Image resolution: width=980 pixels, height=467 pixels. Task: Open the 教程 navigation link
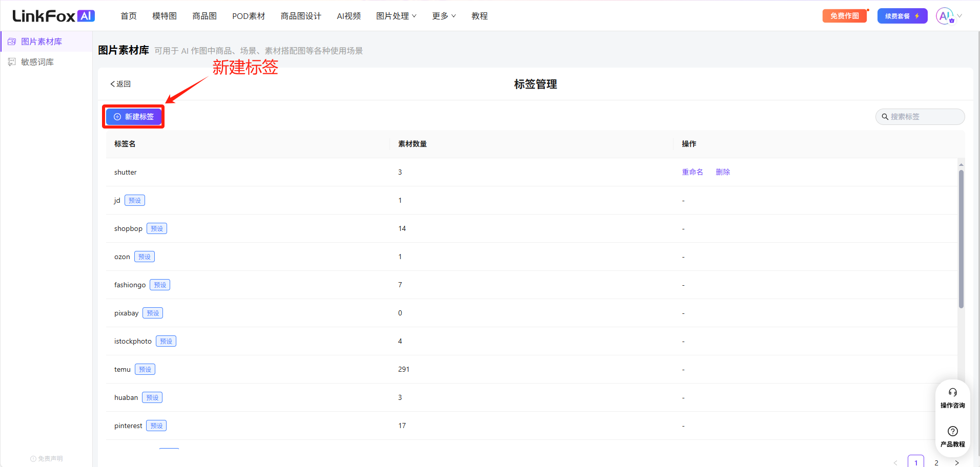pyautogui.click(x=480, y=16)
